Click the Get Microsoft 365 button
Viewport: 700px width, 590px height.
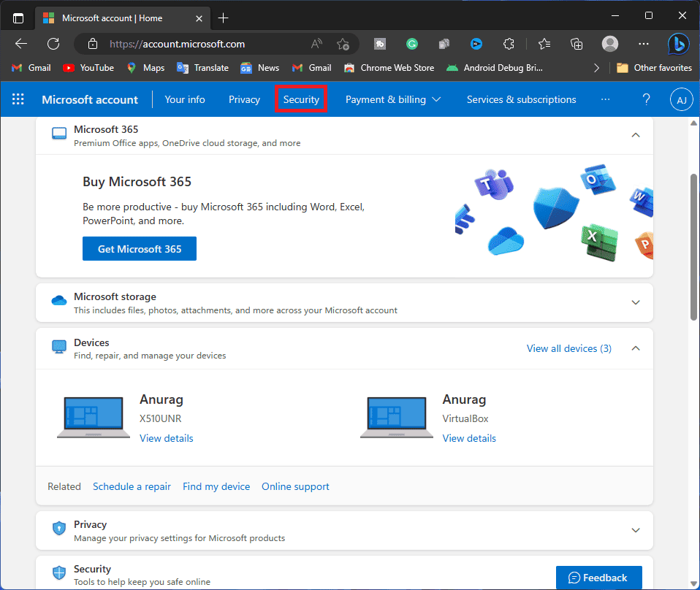tap(140, 248)
